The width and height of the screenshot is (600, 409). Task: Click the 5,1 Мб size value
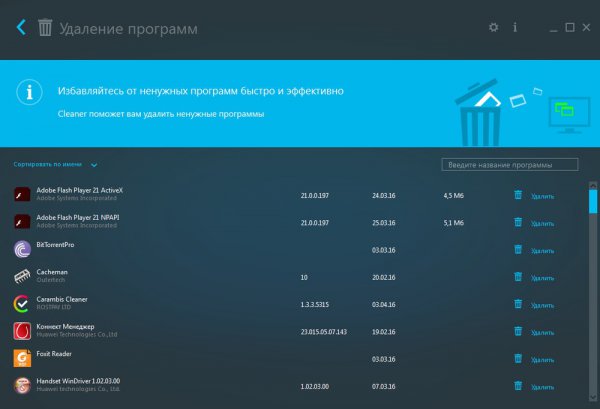pos(453,223)
